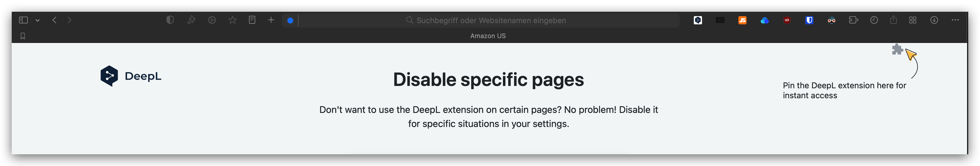Open the downloads list
This screenshot has width=980, height=166.
tap(934, 20)
